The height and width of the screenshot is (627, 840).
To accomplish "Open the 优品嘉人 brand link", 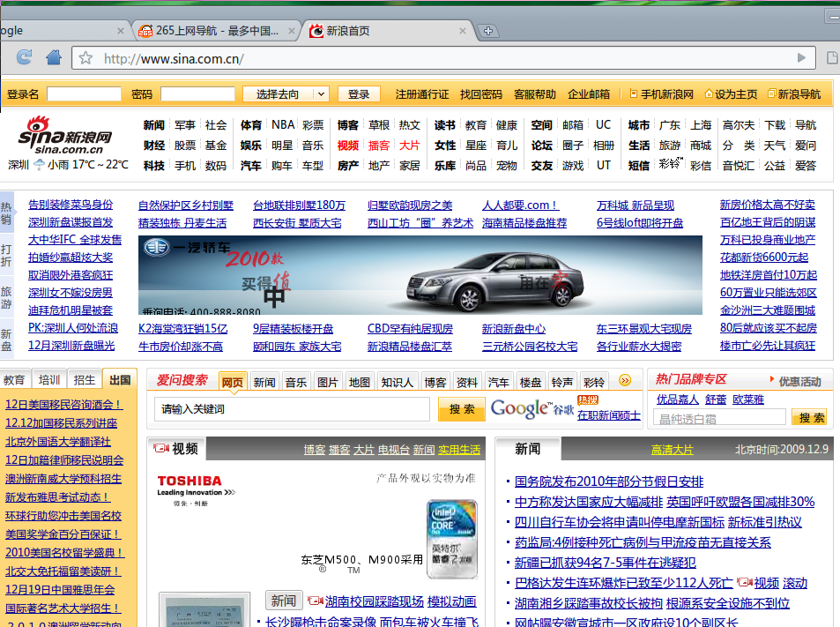I will (x=678, y=399).
